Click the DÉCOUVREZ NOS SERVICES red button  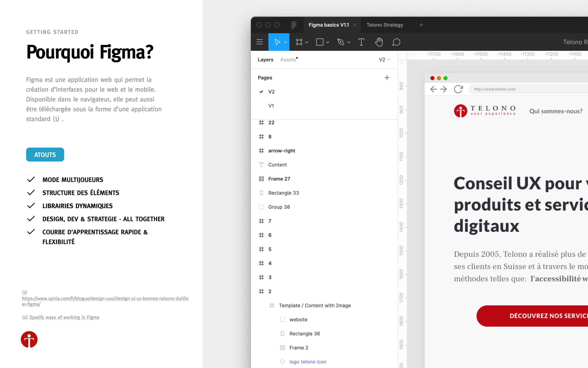[532, 316]
